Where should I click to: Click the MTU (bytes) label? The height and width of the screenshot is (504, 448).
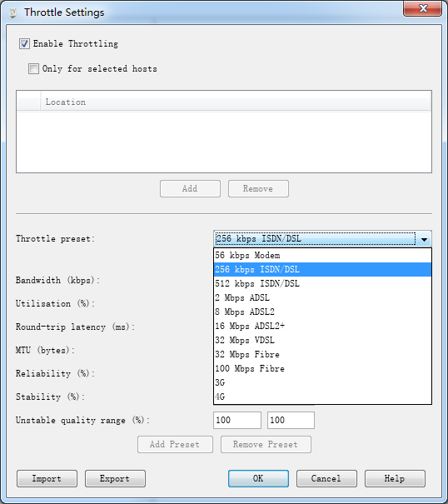pos(45,350)
